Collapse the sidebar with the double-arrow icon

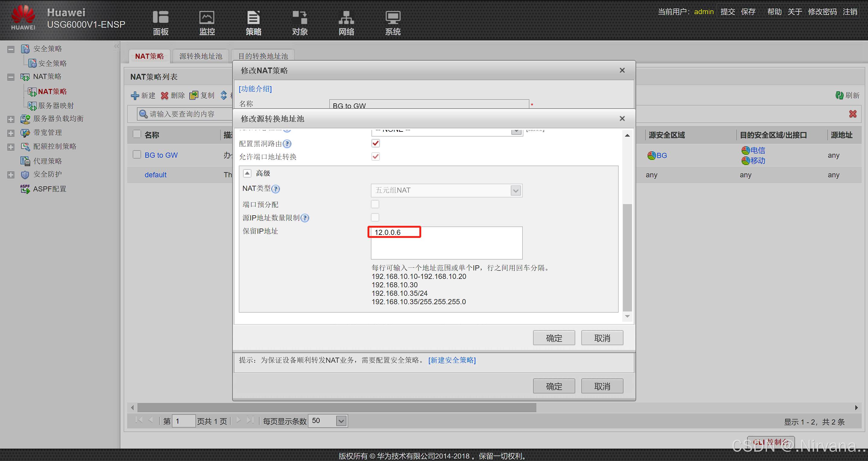pos(117,46)
